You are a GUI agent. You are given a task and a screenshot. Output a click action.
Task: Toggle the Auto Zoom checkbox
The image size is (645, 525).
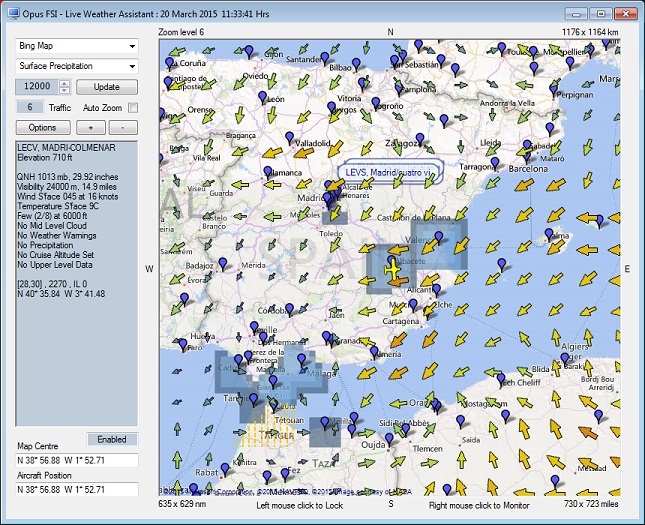click(x=133, y=108)
